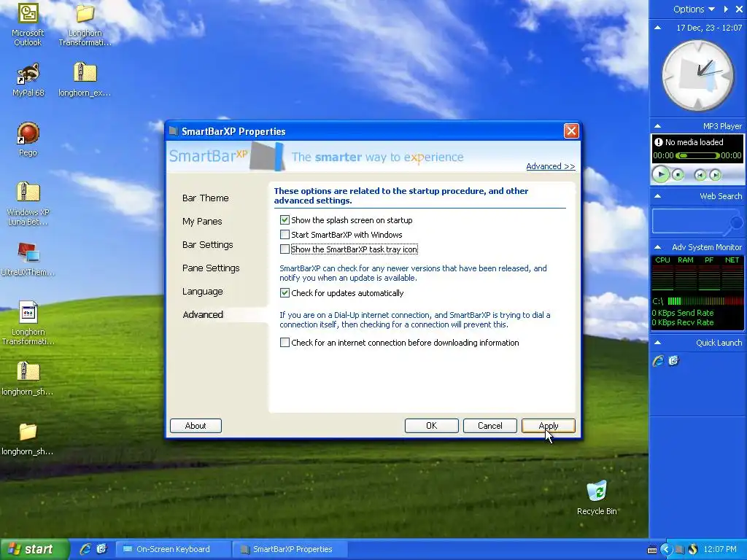Click the OK button
This screenshot has height=560, width=747.
pos(432,426)
